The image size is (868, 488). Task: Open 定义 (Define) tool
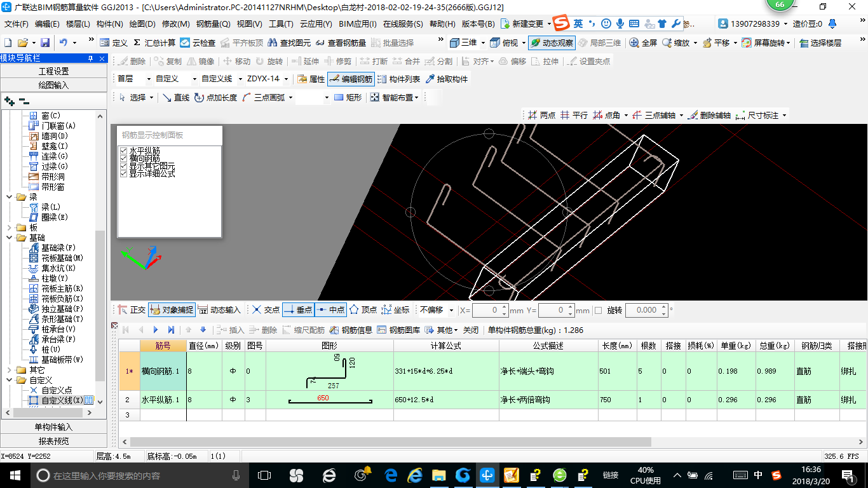114,43
